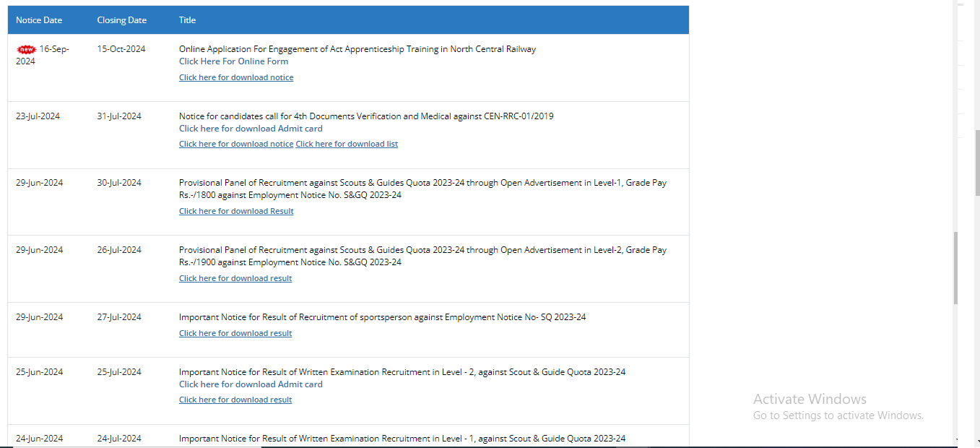
Task: Click title about Level - 1 Scout & Guide Written Examination
Action: point(402,439)
